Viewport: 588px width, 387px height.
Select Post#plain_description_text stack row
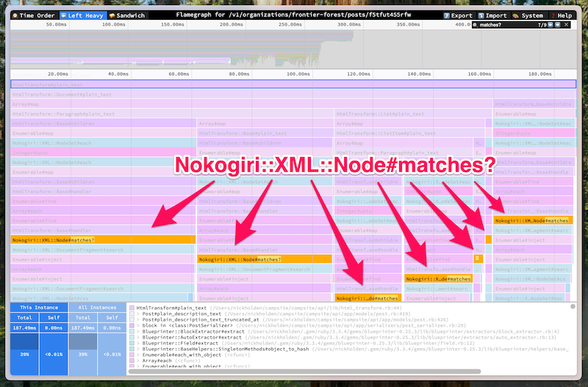tap(273, 314)
